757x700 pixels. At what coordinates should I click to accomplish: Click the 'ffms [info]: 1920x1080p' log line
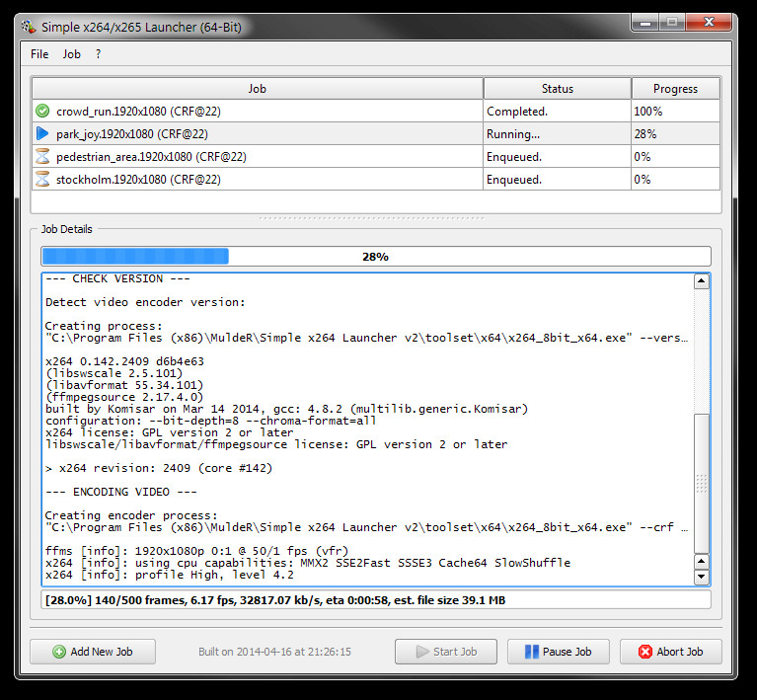(x=196, y=551)
